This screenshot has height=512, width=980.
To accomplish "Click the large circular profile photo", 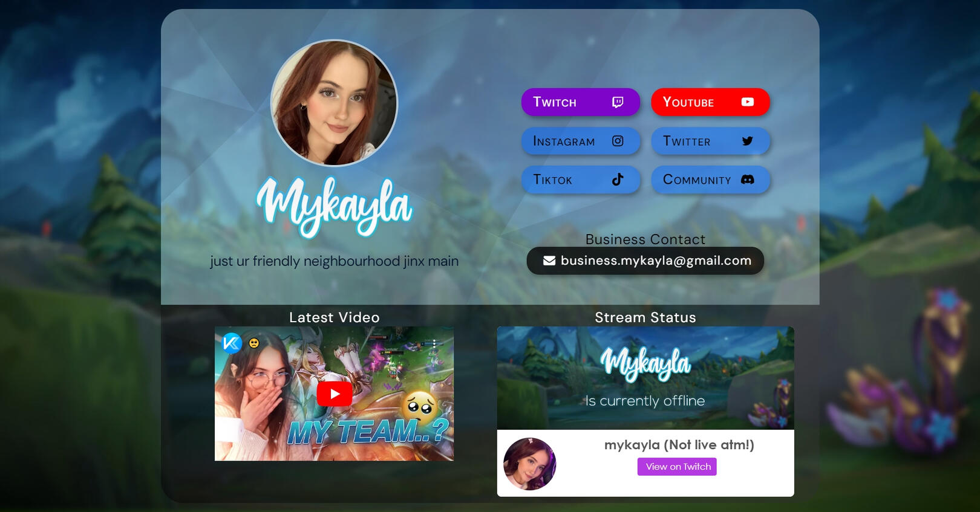I will coord(334,103).
